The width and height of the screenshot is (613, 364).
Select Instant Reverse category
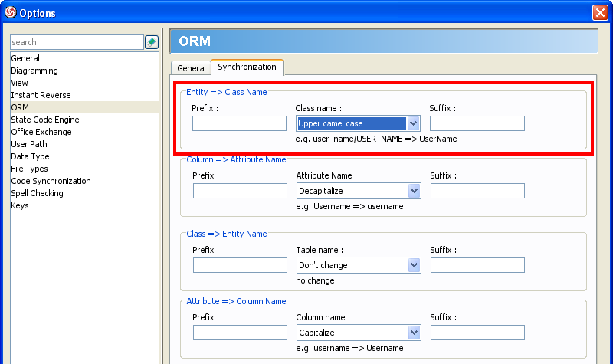point(84,95)
